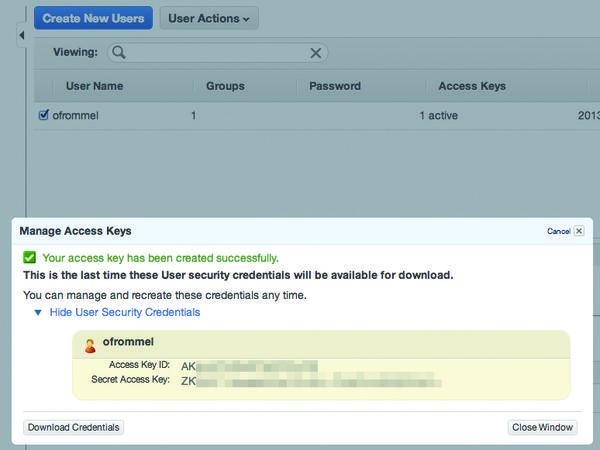Sort by Access Keys column header
This screenshot has height=450, width=600.
pyautogui.click(x=472, y=86)
